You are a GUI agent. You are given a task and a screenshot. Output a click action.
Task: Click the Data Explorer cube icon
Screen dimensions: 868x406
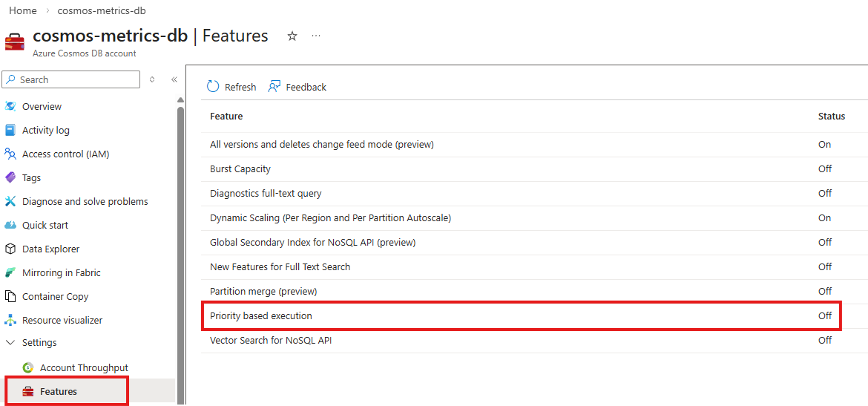(x=10, y=249)
